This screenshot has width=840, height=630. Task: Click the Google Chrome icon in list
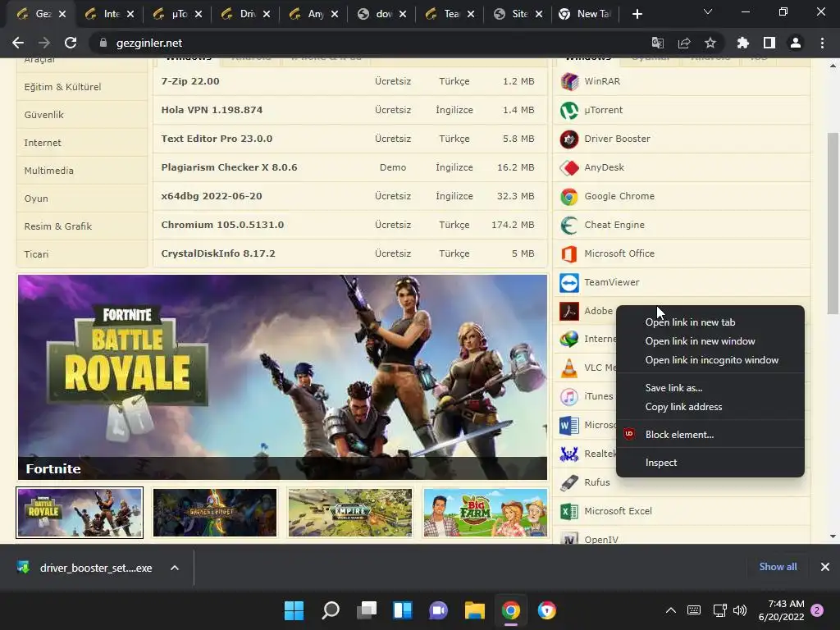click(x=569, y=197)
